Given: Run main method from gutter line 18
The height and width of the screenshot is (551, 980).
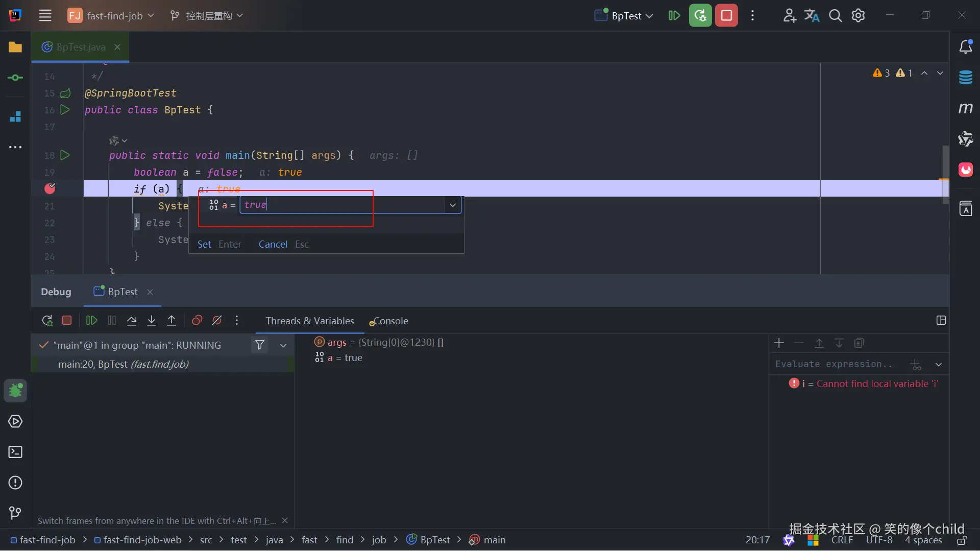Looking at the screenshot, I should pos(65,155).
